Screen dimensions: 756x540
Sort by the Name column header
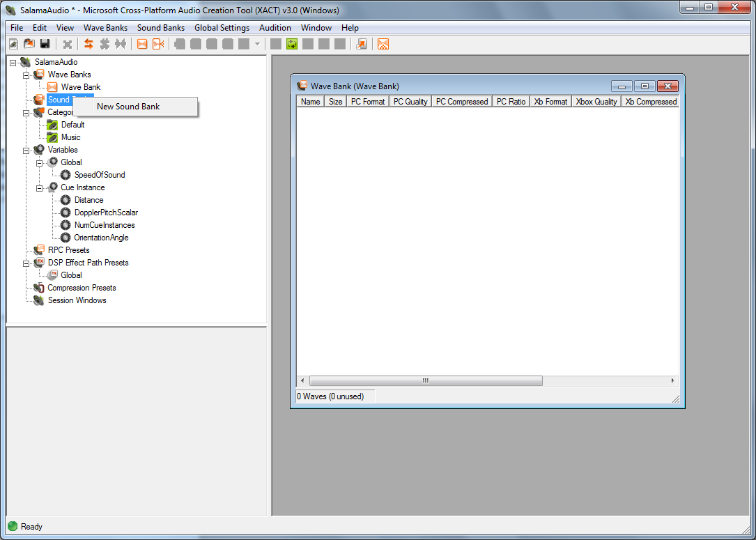click(311, 101)
